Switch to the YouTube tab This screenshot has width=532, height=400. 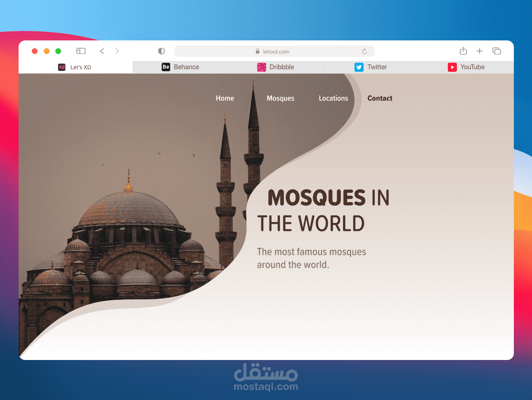click(x=466, y=67)
